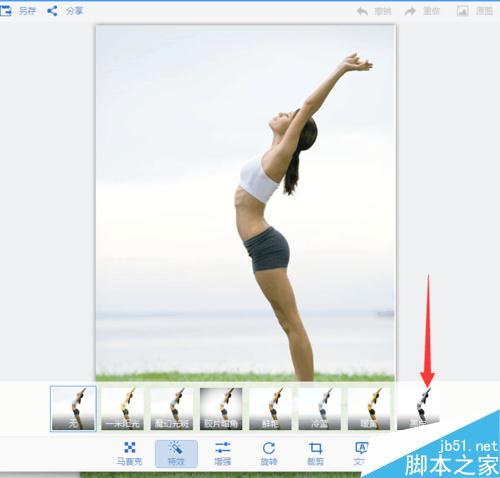
Task: Open the 分享 share option
Action: pos(65,11)
